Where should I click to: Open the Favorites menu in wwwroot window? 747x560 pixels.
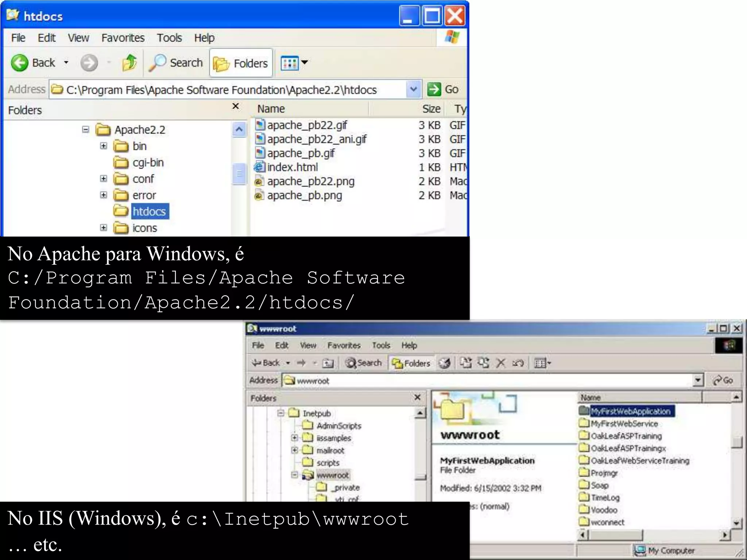(x=344, y=345)
